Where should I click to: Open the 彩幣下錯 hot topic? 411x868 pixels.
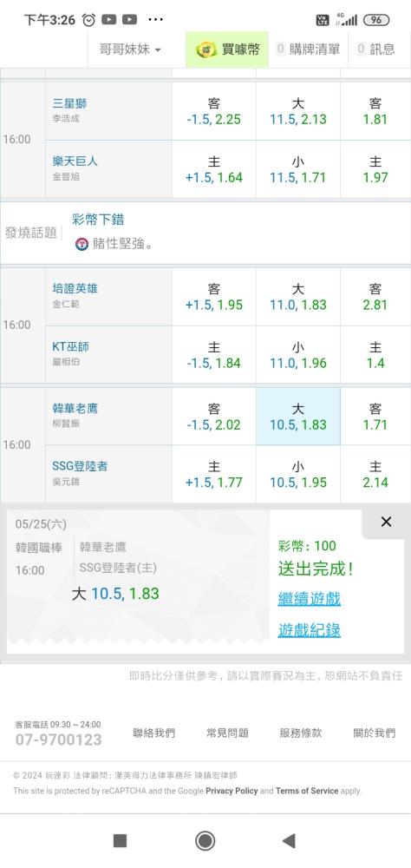98,220
